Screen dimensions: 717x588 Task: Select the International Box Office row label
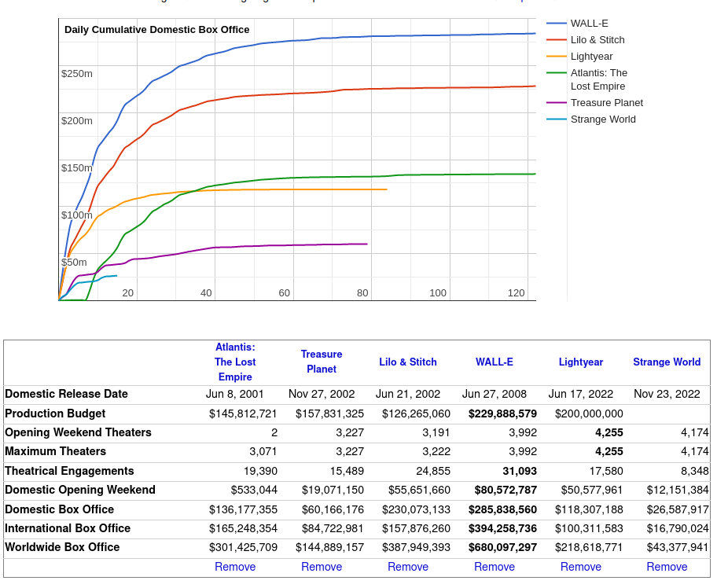[68, 528]
